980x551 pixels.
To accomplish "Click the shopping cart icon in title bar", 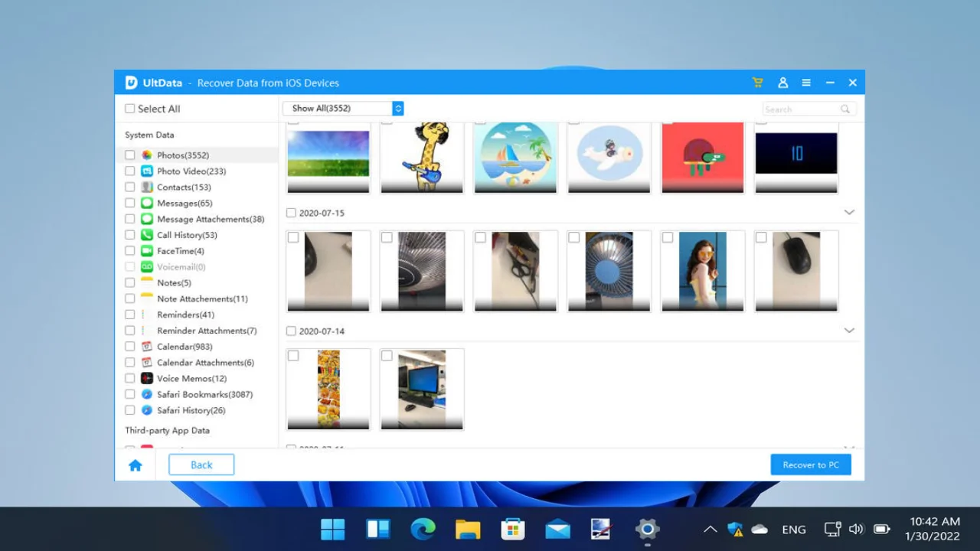I will tap(757, 83).
